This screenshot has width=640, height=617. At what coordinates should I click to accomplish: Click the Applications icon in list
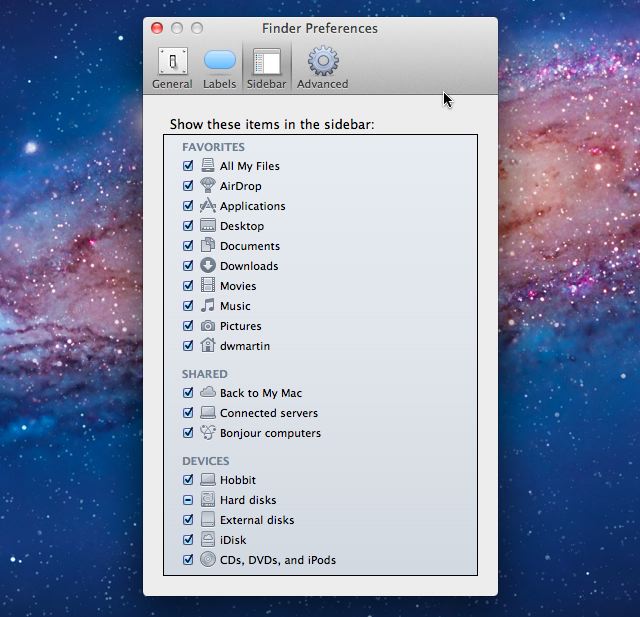(x=208, y=206)
